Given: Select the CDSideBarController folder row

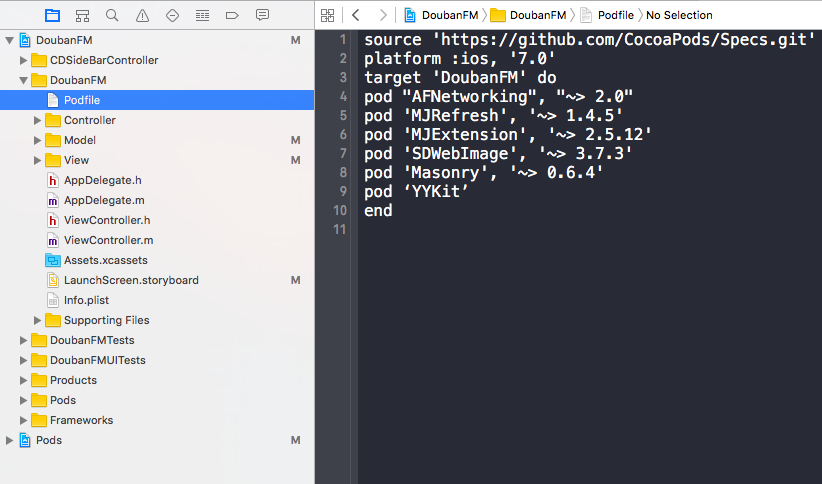Looking at the screenshot, I should tap(157, 60).
